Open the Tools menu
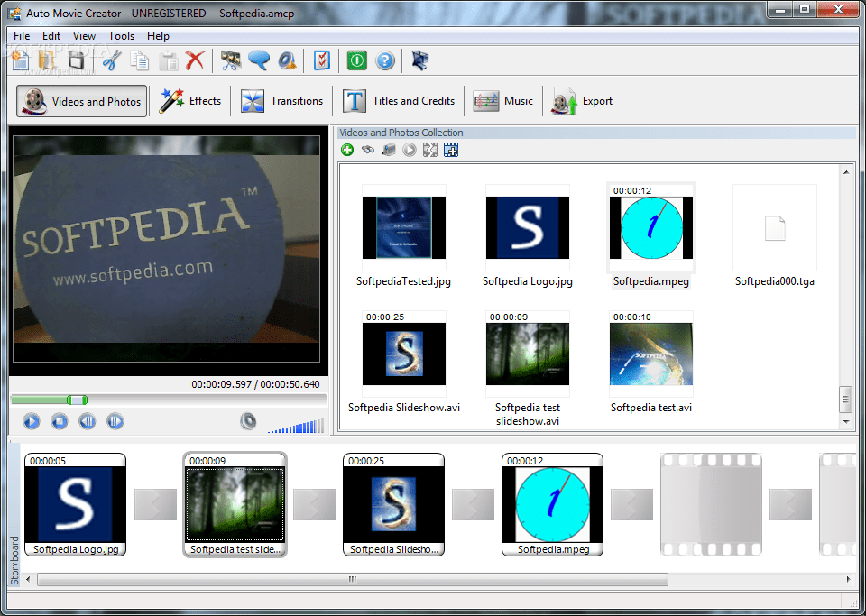 coord(121,36)
